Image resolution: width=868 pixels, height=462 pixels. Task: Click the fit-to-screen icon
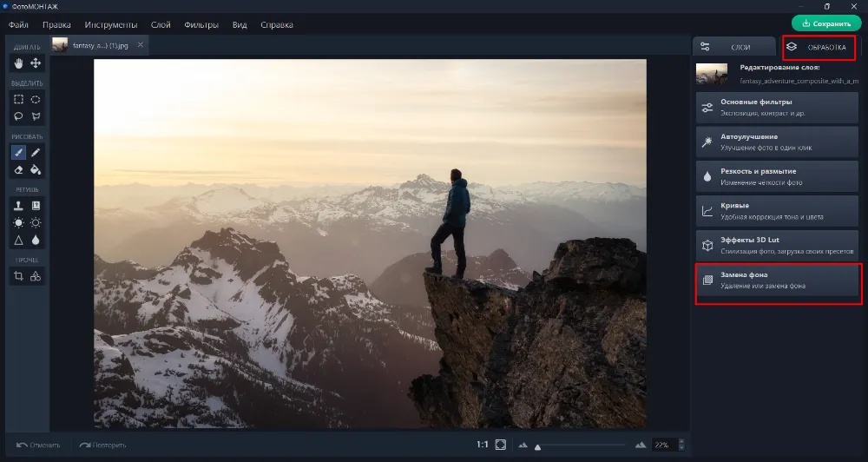pos(501,445)
